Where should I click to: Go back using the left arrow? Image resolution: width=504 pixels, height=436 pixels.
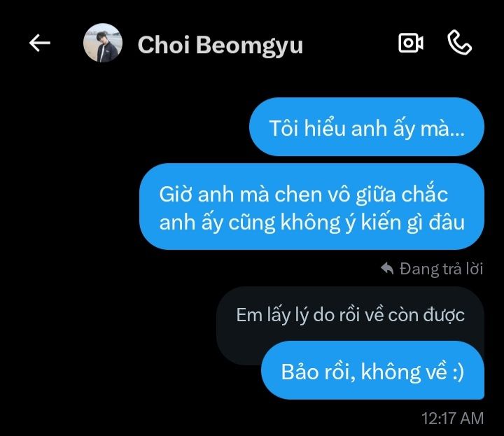pos(39,43)
